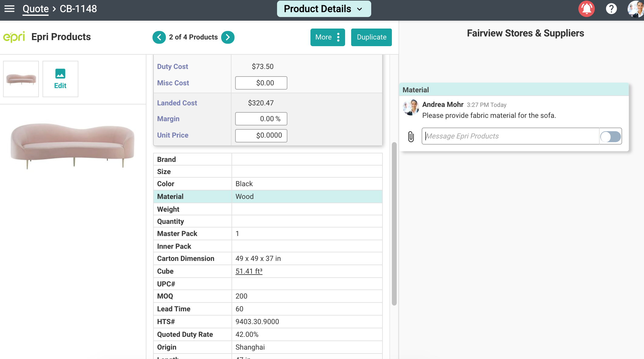Open the help question mark icon
The image size is (644, 359).
(x=611, y=9)
